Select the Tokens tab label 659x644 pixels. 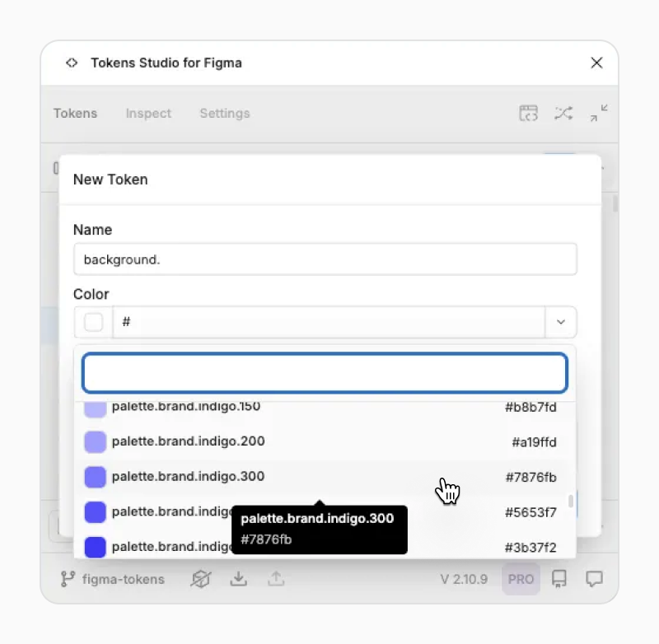(x=75, y=113)
